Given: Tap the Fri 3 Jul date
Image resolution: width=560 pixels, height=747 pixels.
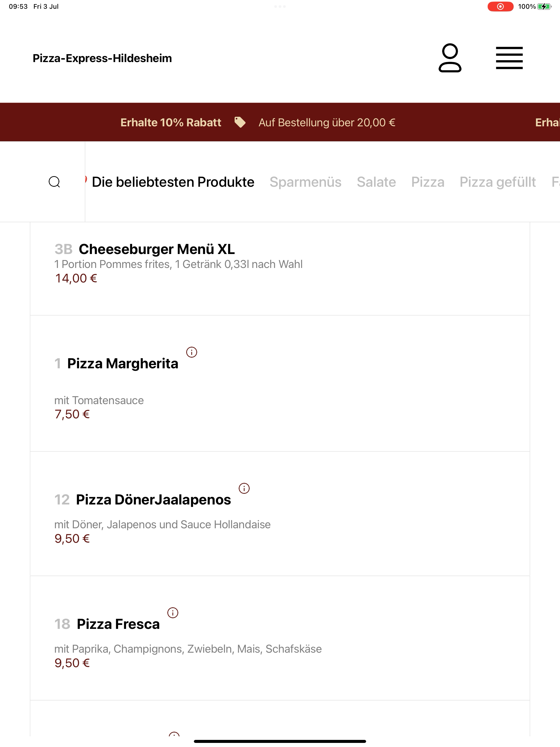Looking at the screenshot, I should (46, 6).
